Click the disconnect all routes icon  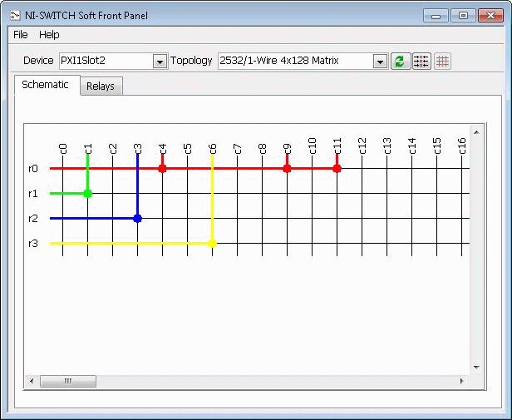(421, 62)
